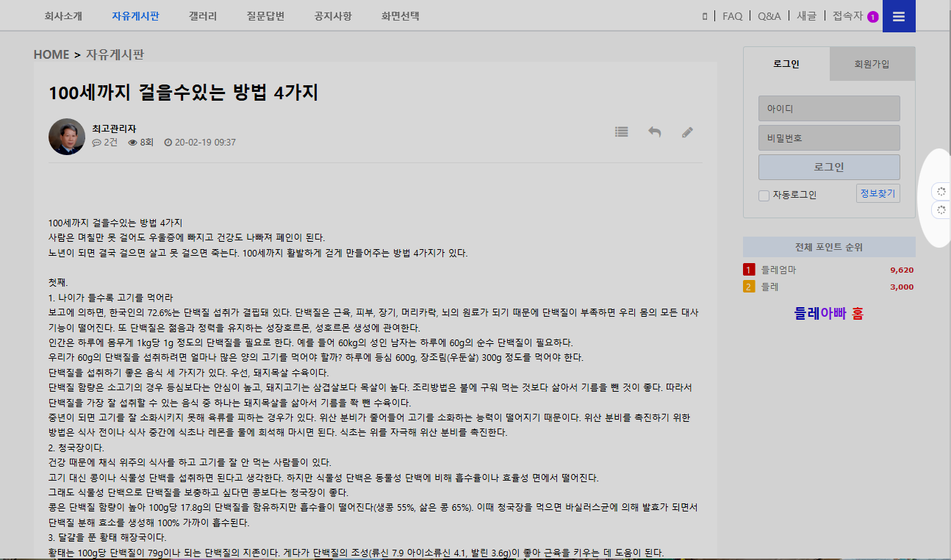
Task: Click the line 3. 달걀을 푼 황태 해장국이다.
Action: coord(107,537)
